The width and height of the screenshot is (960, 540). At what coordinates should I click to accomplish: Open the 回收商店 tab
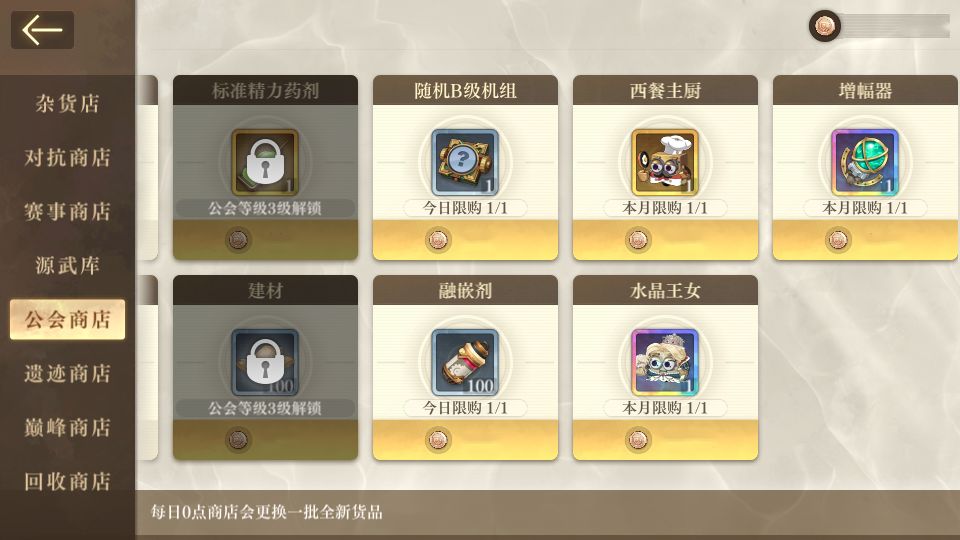click(67, 481)
